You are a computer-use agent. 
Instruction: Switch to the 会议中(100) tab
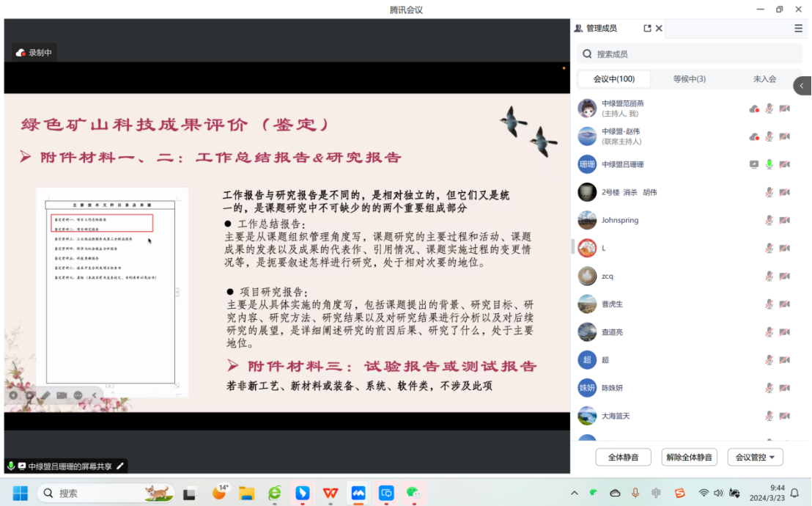tap(613, 78)
